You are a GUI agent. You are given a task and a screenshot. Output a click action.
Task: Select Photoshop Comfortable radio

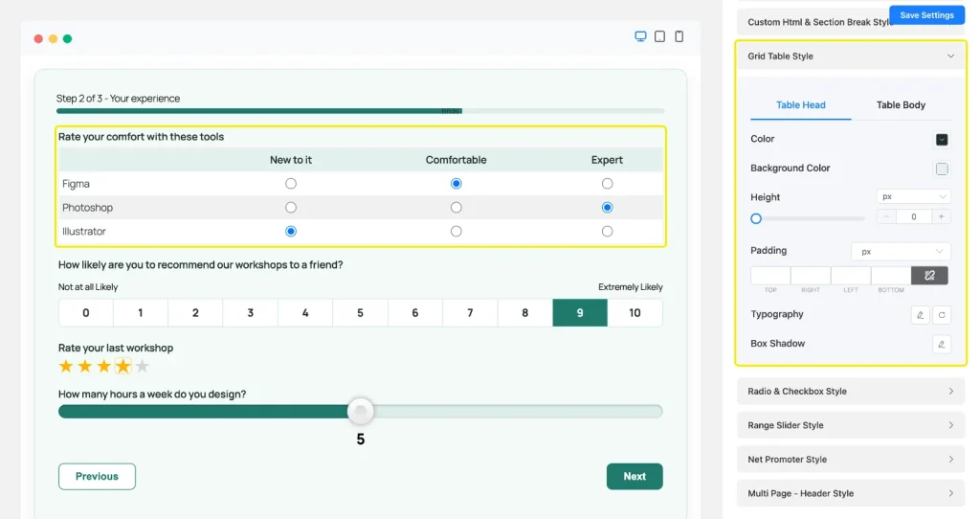457,208
